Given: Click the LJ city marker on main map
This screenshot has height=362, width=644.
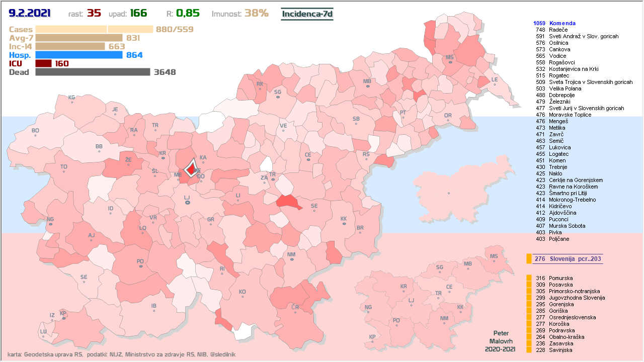Looking at the screenshot, I should 187,202.
